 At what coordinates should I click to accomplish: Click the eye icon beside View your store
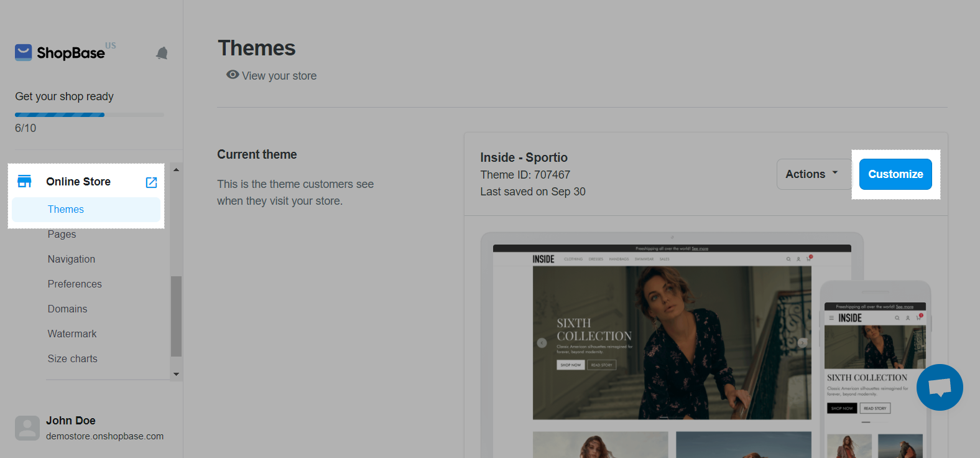[x=233, y=75]
